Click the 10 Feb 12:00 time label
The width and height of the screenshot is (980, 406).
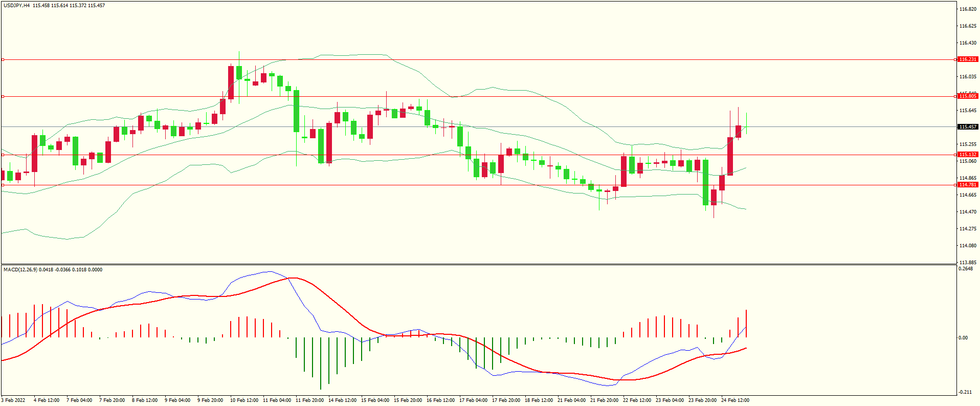tap(244, 400)
